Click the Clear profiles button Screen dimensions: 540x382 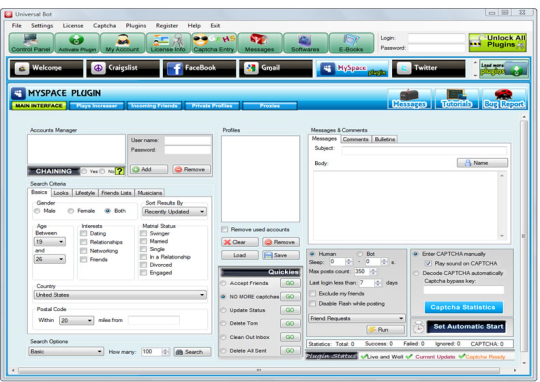click(x=240, y=242)
